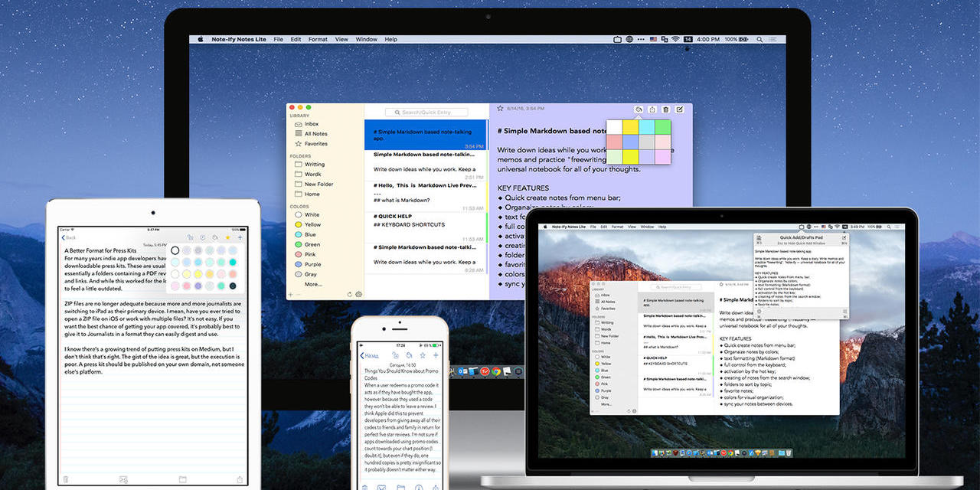Tap the Back button on the iPad
Image resolution: width=980 pixels, height=490 pixels.
pos(69,238)
